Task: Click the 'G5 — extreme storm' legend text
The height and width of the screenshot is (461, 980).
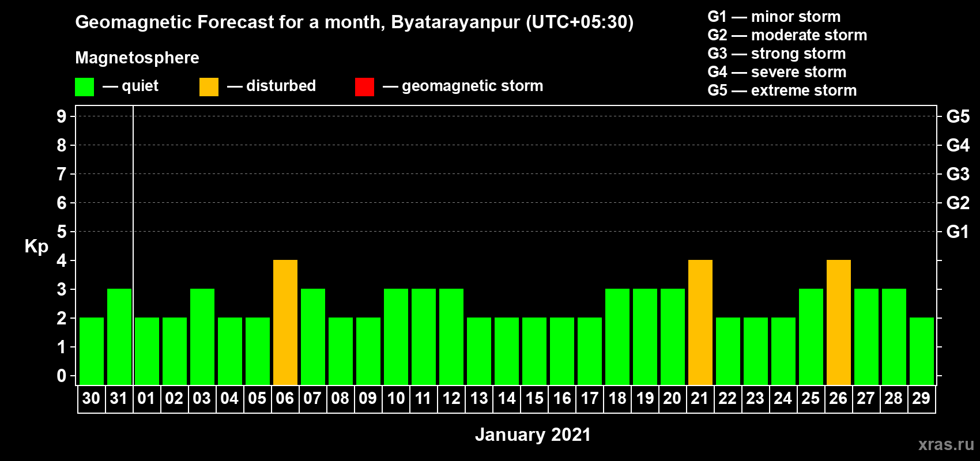Action: tap(782, 90)
